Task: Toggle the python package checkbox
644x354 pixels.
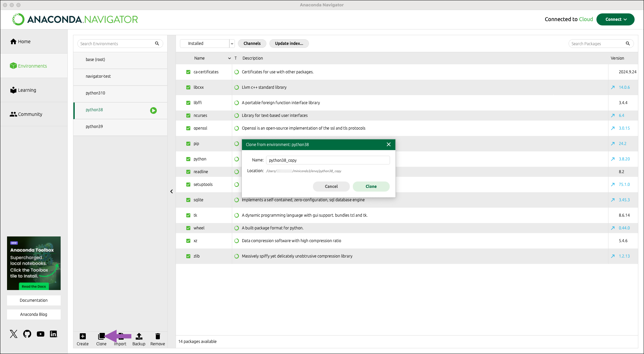Action: point(188,159)
